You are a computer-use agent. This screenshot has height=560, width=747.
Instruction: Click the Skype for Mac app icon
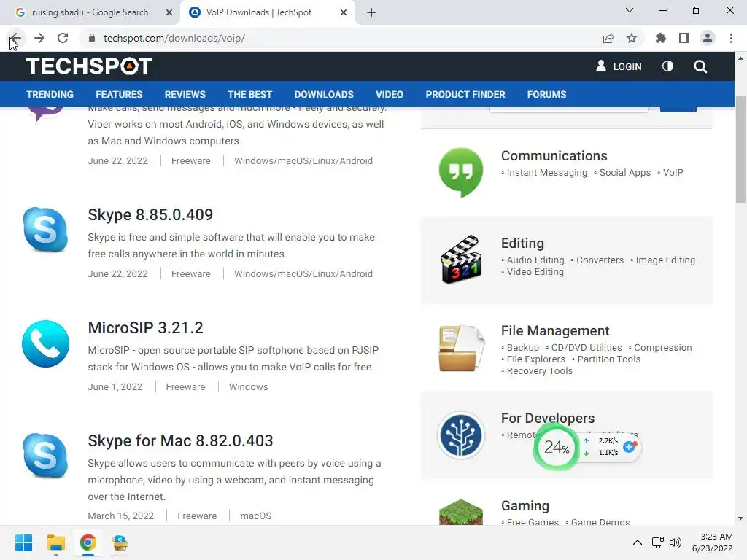click(46, 455)
